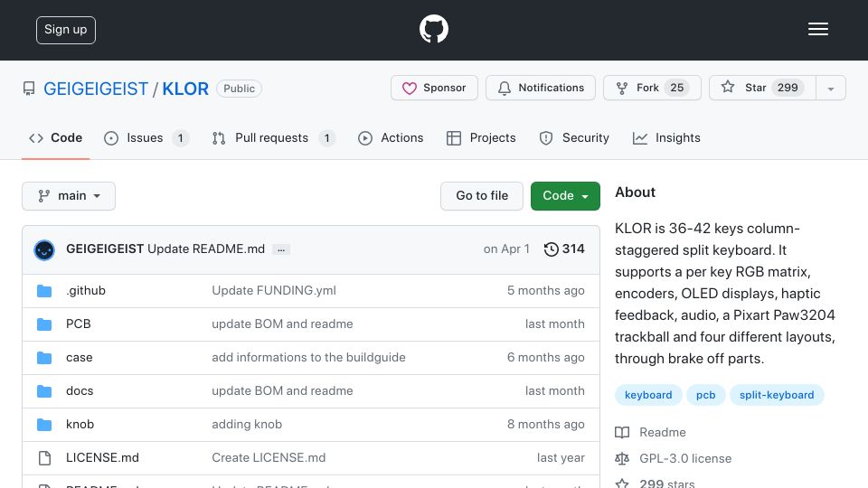
Task: Open the GEIGEIGEIST owner profile link
Action: (x=96, y=89)
